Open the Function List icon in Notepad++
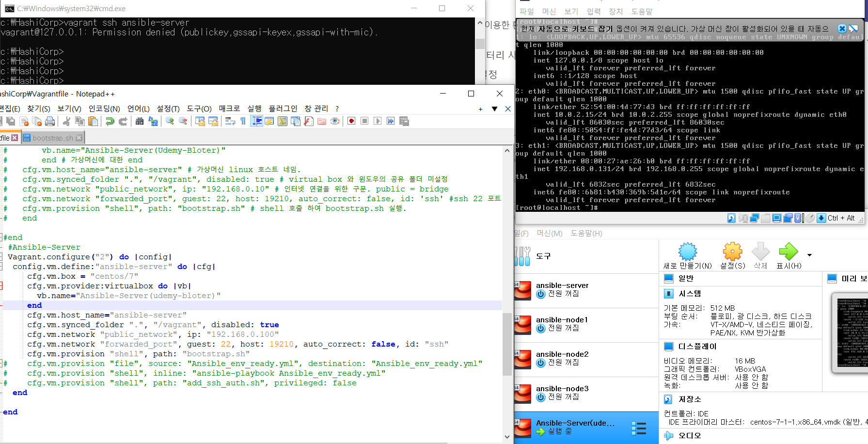 click(309, 121)
